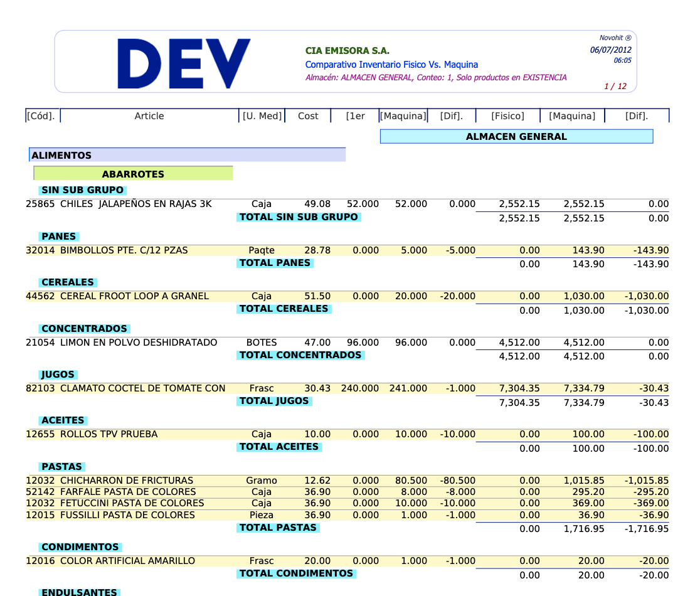This screenshot has height=596, width=700.
Task: Click the TOTAL PASTAS label
Action: (x=278, y=528)
